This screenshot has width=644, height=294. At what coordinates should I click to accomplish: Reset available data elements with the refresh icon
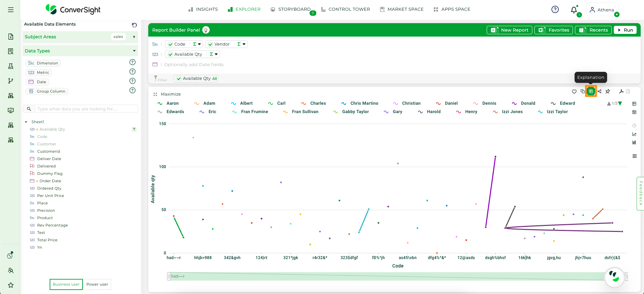click(134, 25)
